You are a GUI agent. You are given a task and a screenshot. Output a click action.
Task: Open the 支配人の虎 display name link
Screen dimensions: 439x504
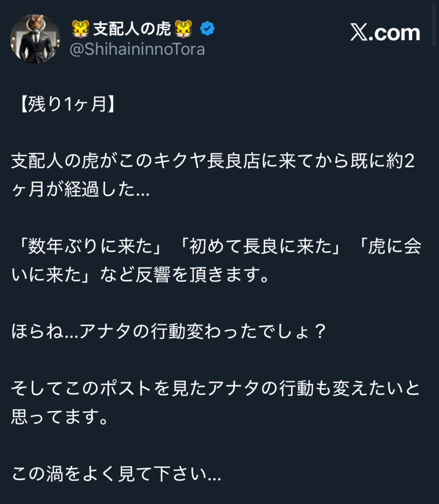(132, 30)
